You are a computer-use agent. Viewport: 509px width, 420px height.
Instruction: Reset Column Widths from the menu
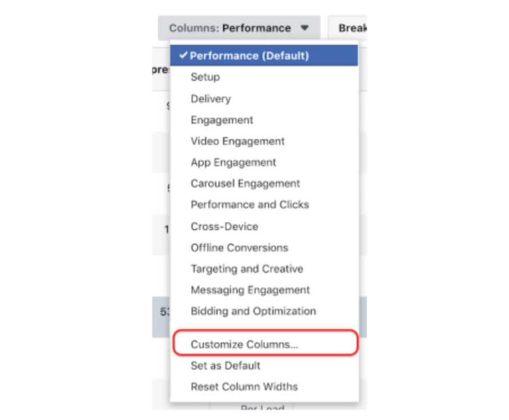pos(244,387)
